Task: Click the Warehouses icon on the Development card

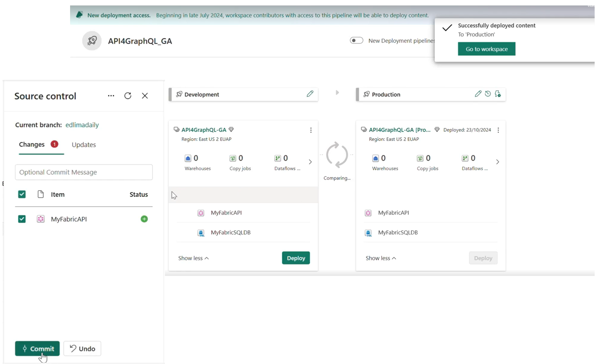Action: [x=188, y=158]
